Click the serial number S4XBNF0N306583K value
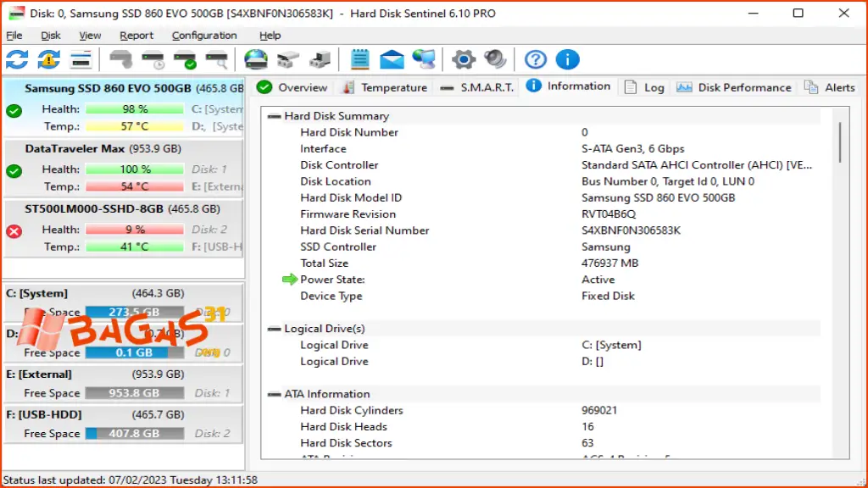Image resolution: width=868 pixels, height=488 pixels. (631, 230)
